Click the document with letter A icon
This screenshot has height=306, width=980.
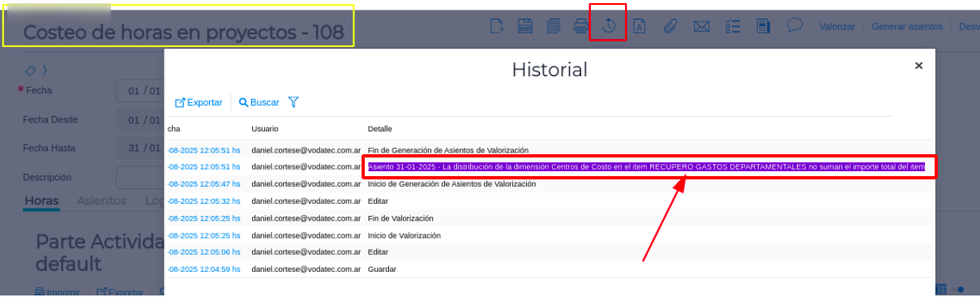[x=639, y=26]
